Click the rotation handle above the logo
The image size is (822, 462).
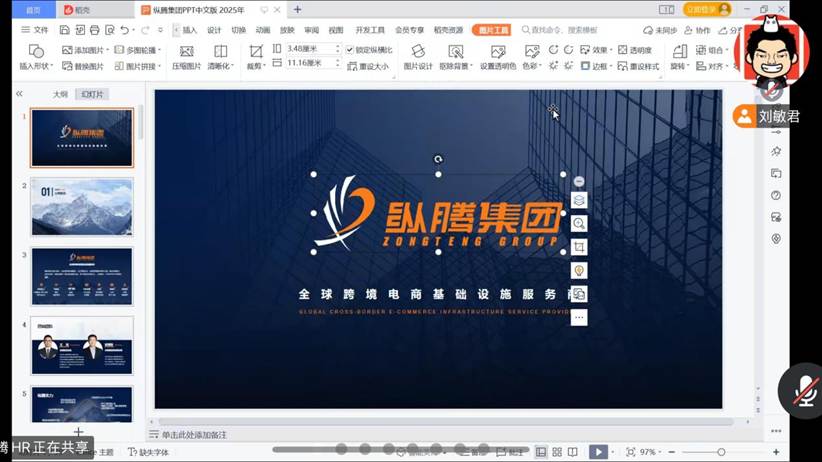pyautogui.click(x=438, y=159)
